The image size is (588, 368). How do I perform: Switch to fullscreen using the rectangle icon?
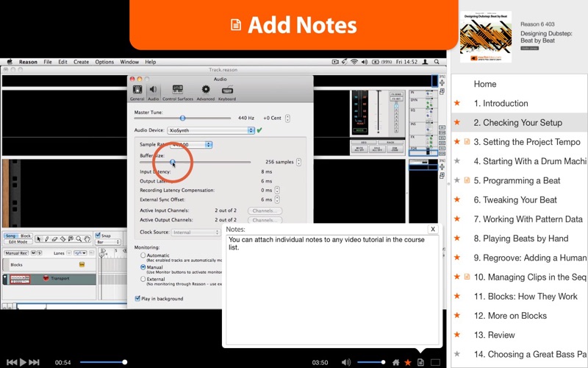tap(435, 362)
